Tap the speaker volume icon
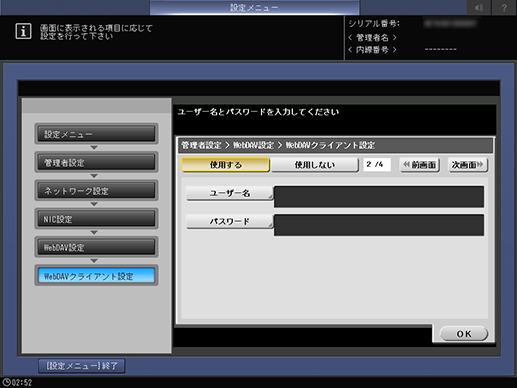 tap(479, 7)
